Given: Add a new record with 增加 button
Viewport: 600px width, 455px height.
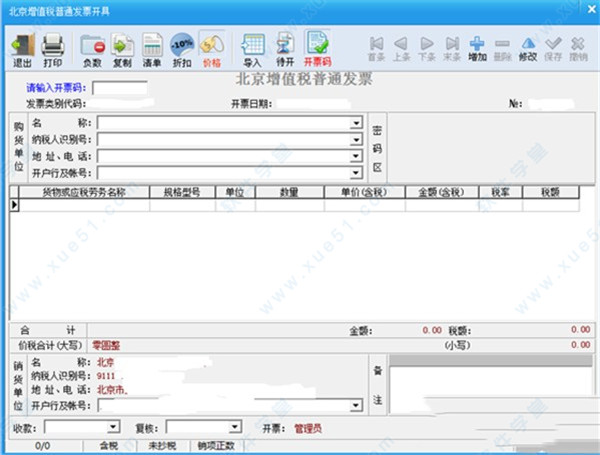Looking at the screenshot, I should 477,47.
